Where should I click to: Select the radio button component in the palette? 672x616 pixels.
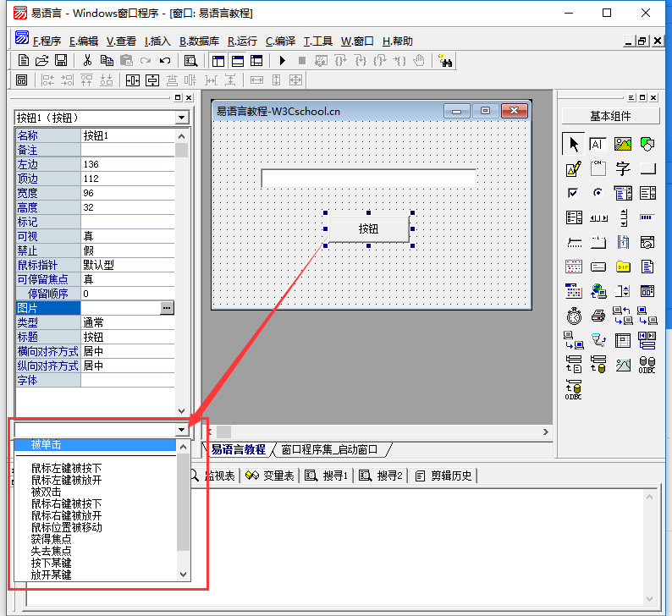[x=598, y=193]
